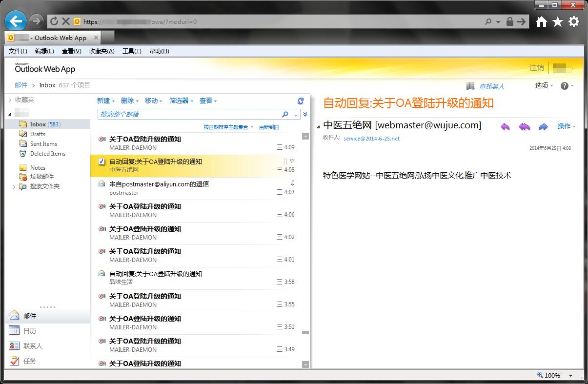588x384 pixels.
Task: Expand the 收藏夹 favorites tree
Action: pyautogui.click(x=10, y=100)
